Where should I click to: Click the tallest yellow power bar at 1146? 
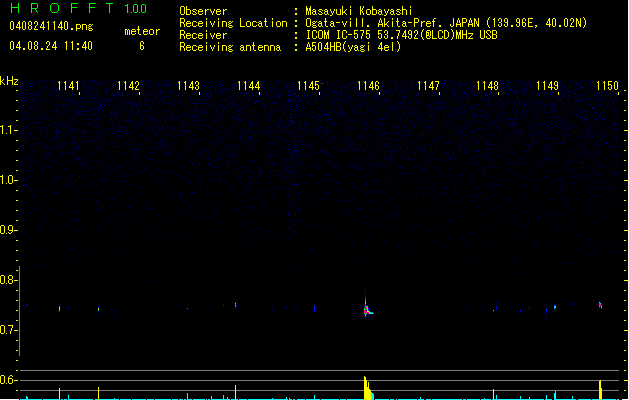[367, 388]
